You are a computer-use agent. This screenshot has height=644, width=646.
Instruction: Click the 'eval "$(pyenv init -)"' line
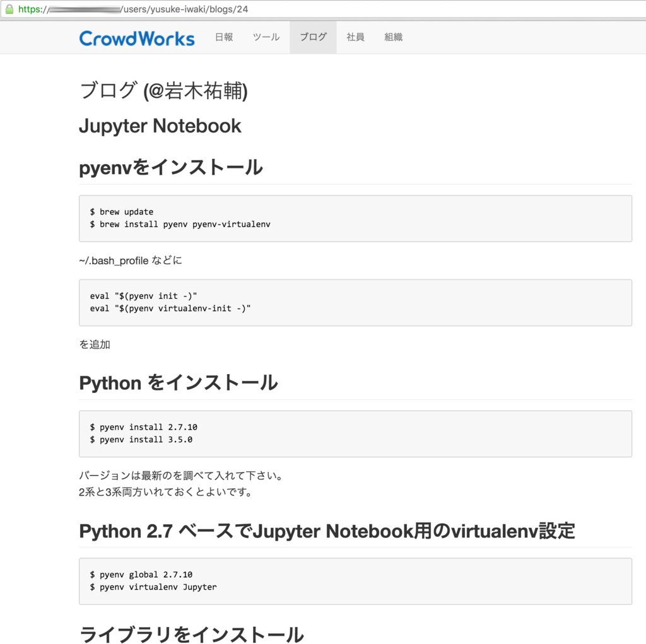point(143,296)
